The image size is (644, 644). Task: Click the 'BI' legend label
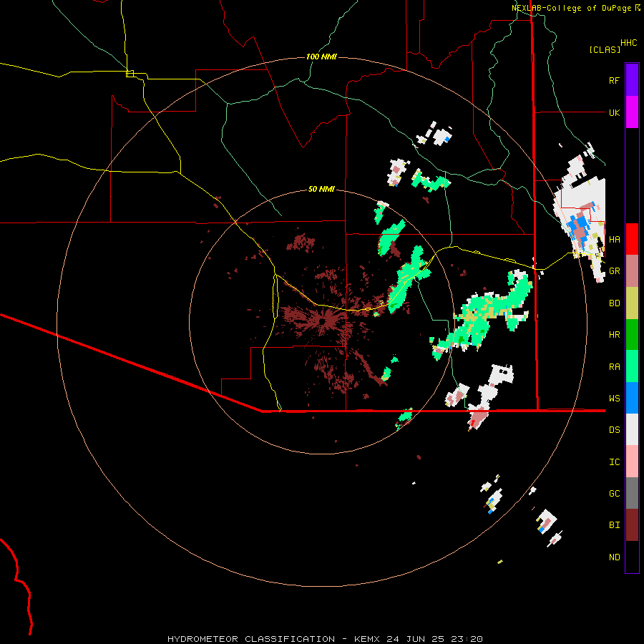point(614,525)
